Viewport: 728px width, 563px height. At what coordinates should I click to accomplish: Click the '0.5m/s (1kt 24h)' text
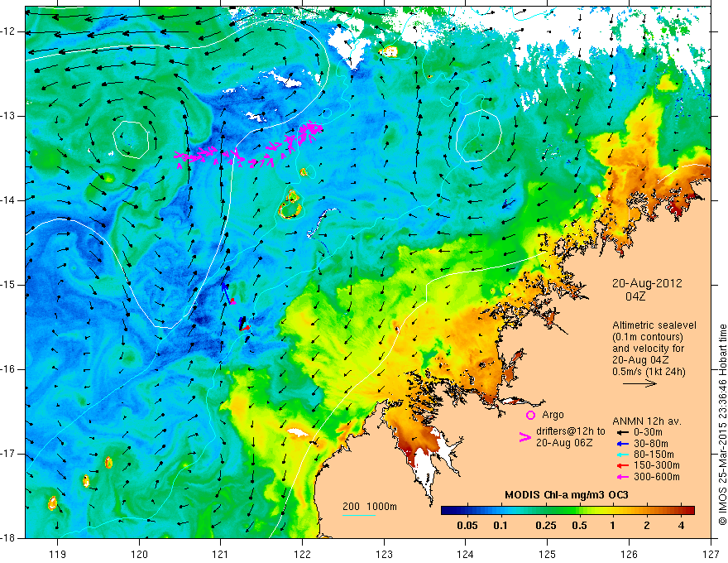649,372
